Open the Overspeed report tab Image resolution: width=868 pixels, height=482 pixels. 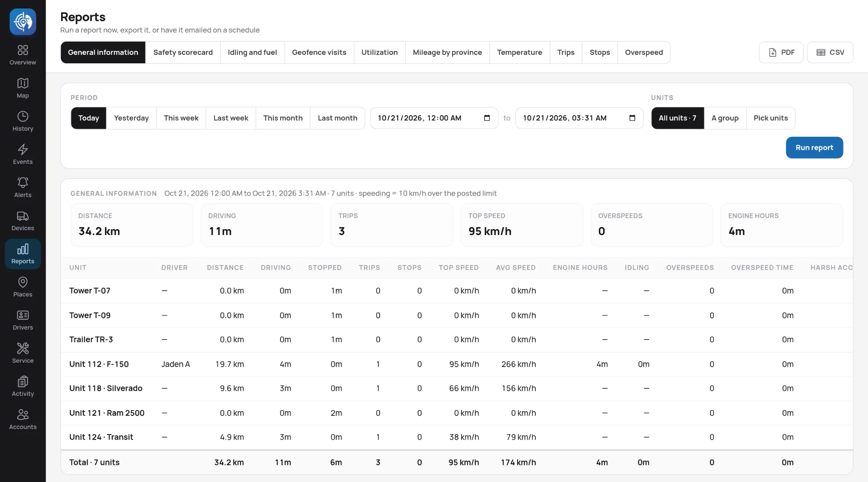pos(644,52)
